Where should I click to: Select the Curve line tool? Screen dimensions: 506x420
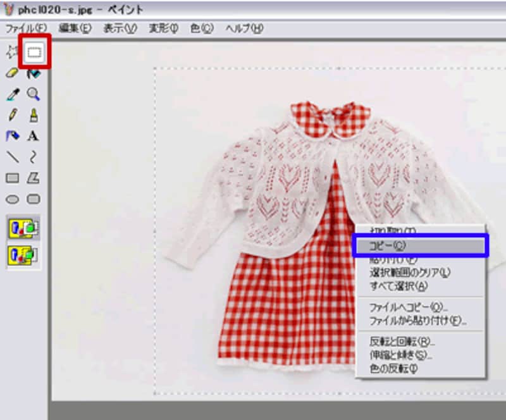pos(34,156)
